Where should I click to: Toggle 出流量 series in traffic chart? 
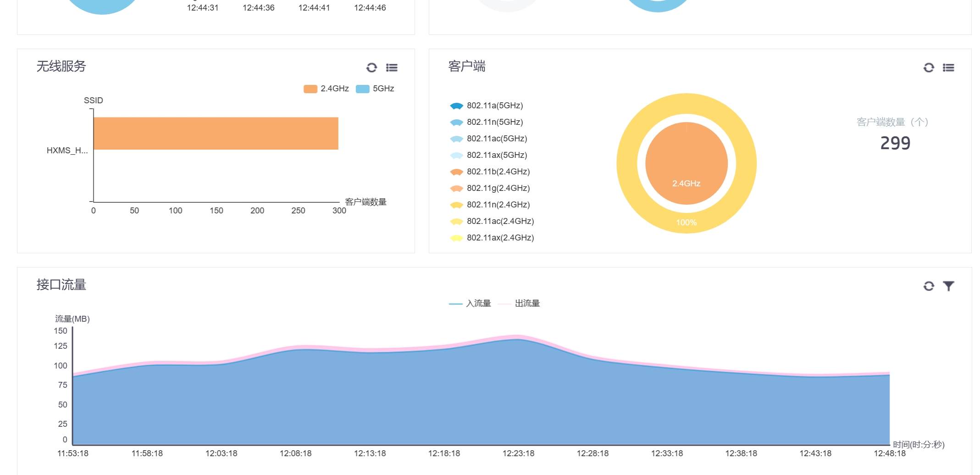519,303
